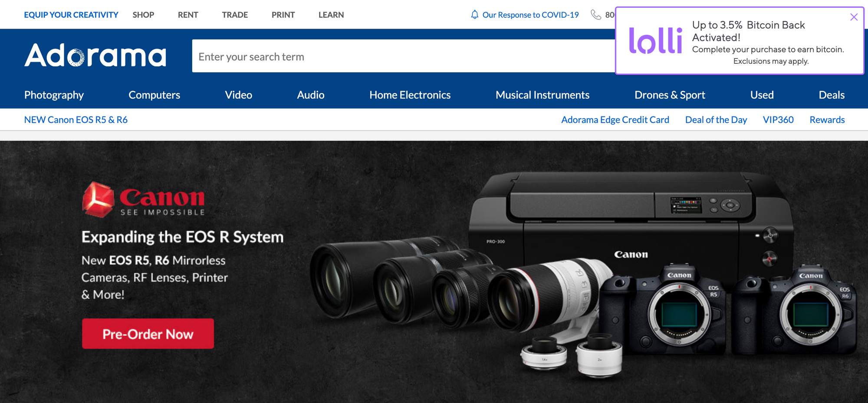Open the Photography category
Image resolution: width=868 pixels, height=403 pixels.
[54, 95]
